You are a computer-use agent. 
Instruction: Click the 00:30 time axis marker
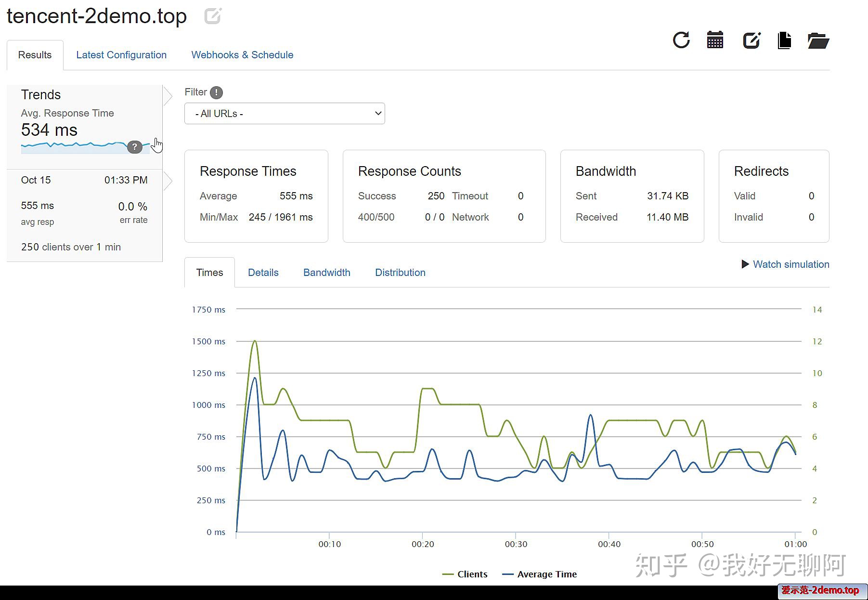point(516,544)
